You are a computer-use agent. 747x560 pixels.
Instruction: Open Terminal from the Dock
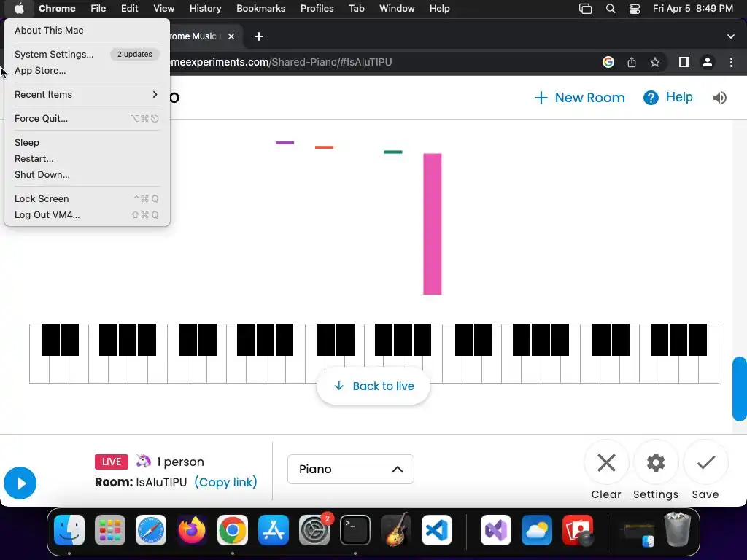(x=355, y=530)
